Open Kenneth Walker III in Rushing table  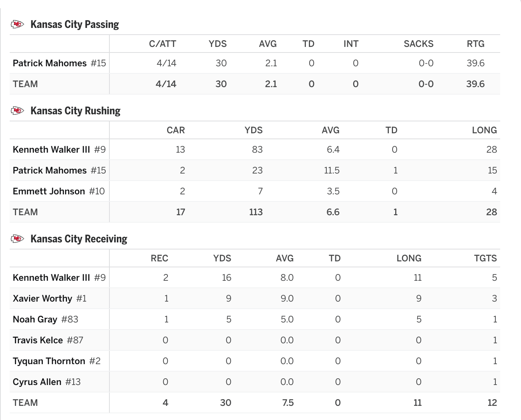[51, 150]
